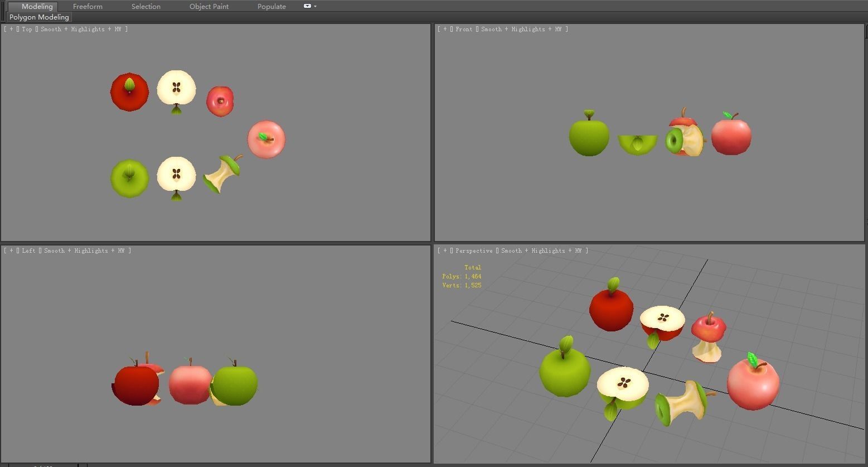
Task: Select the dark red apple in Left view
Action: point(135,384)
